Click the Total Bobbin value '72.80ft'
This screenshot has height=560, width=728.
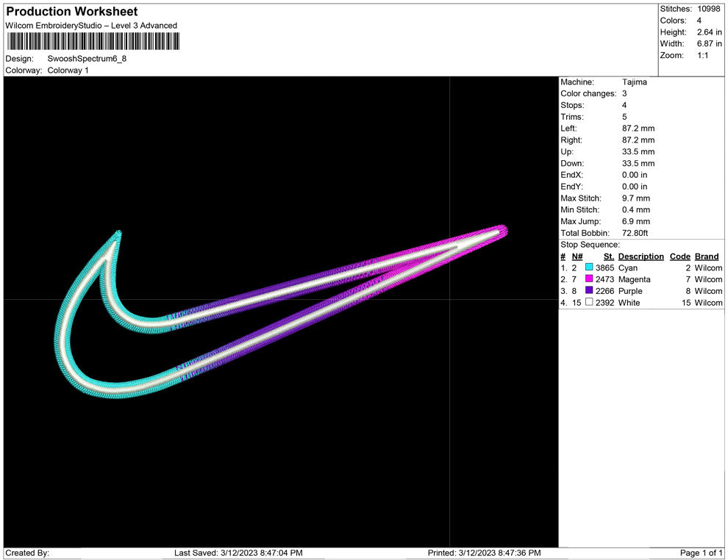tap(635, 233)
